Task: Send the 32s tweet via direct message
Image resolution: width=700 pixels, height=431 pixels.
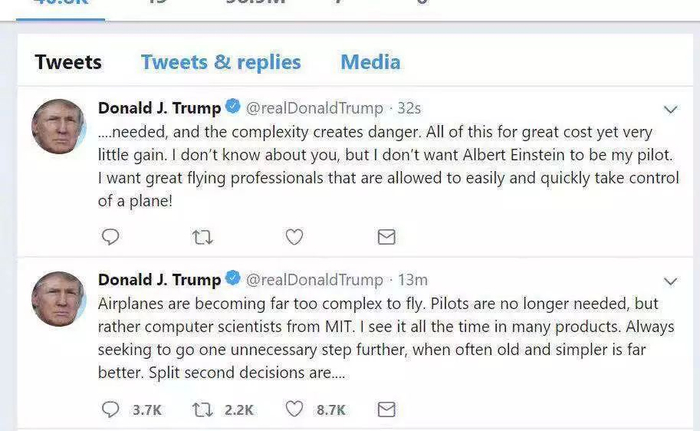Action: [x=386, y=237]
